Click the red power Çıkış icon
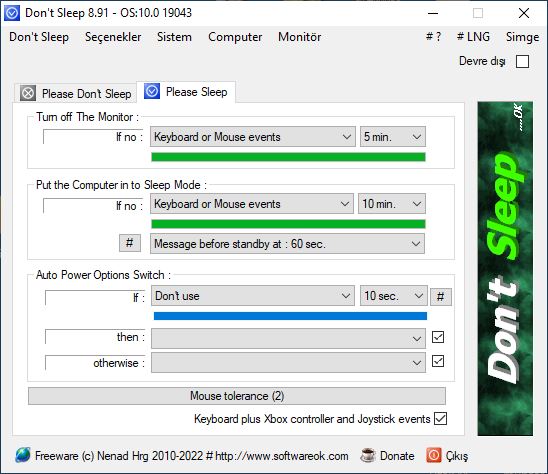This screenshot has width=548, height=474. pyautogui.click(x=434, y=455)
